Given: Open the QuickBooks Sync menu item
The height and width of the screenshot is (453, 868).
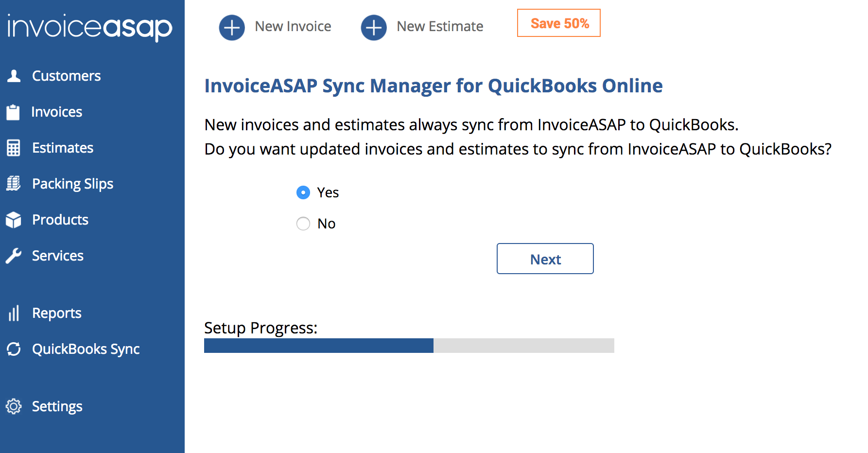Looking at the screenshot, I should (x=86, y=349).
